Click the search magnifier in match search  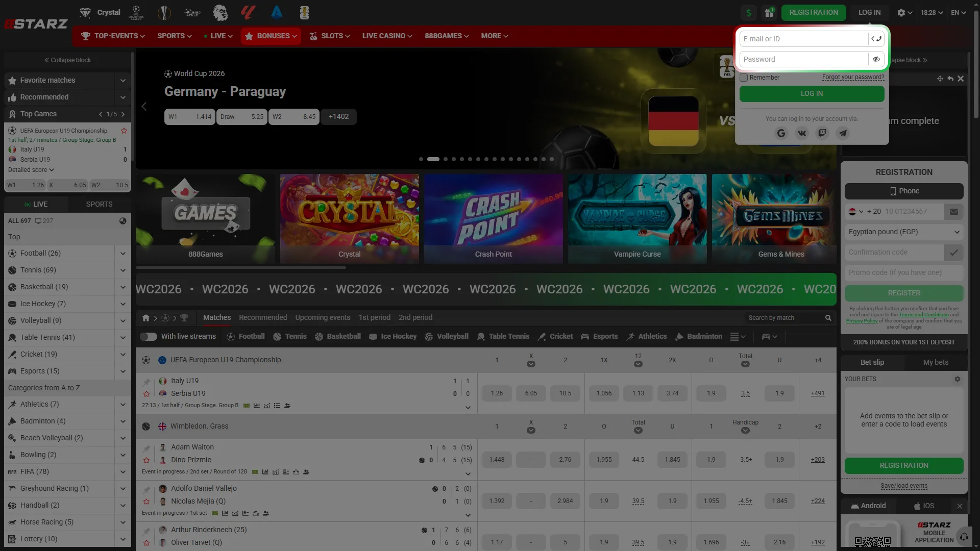tap(828, 318)
